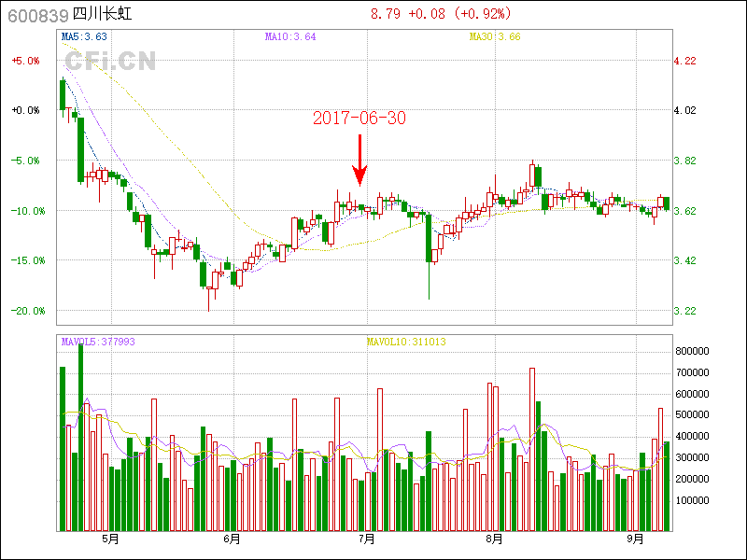747x560 pixels.
Task: Click the 700000 volume axis label
Action: 692,372
